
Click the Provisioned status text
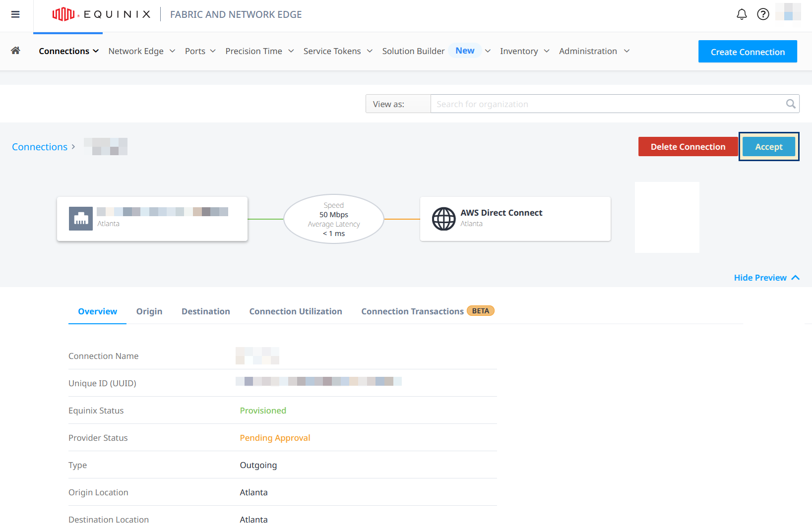tap(263, 411)
